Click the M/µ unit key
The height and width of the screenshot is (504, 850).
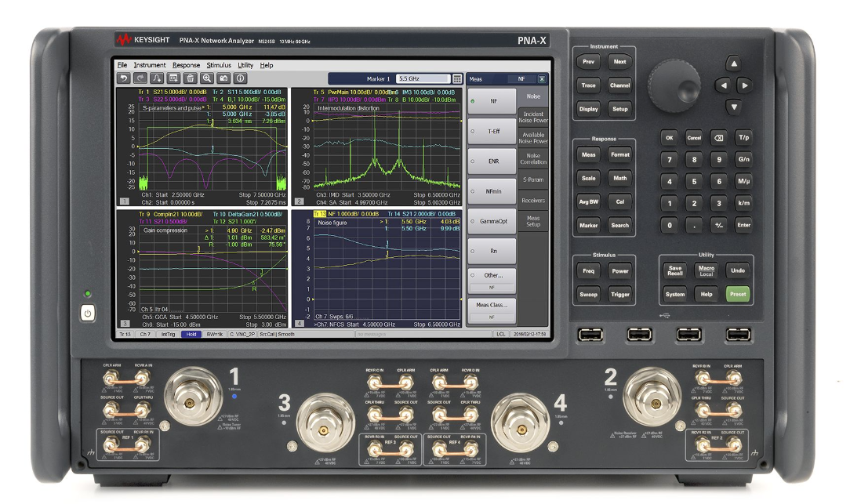coord(743,181)
